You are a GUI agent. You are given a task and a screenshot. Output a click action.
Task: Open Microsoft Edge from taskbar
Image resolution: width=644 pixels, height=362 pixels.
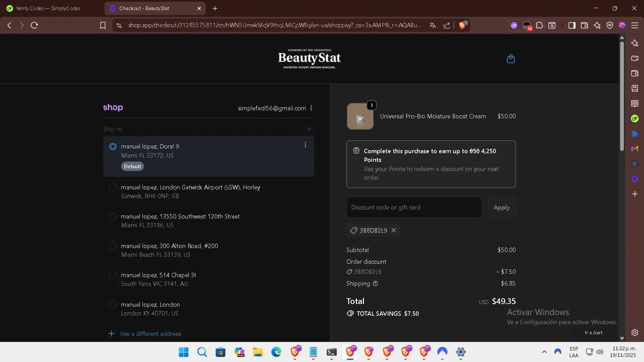276,352
